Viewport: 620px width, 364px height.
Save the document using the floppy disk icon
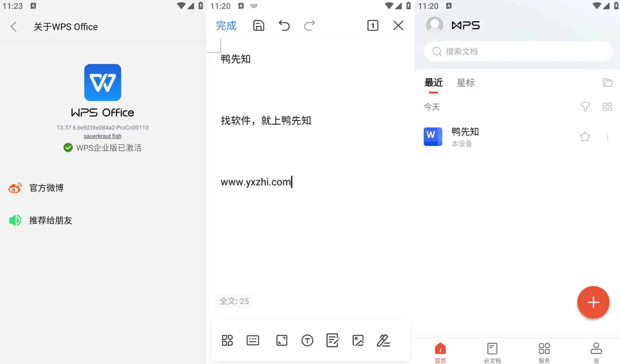point(259,25)
